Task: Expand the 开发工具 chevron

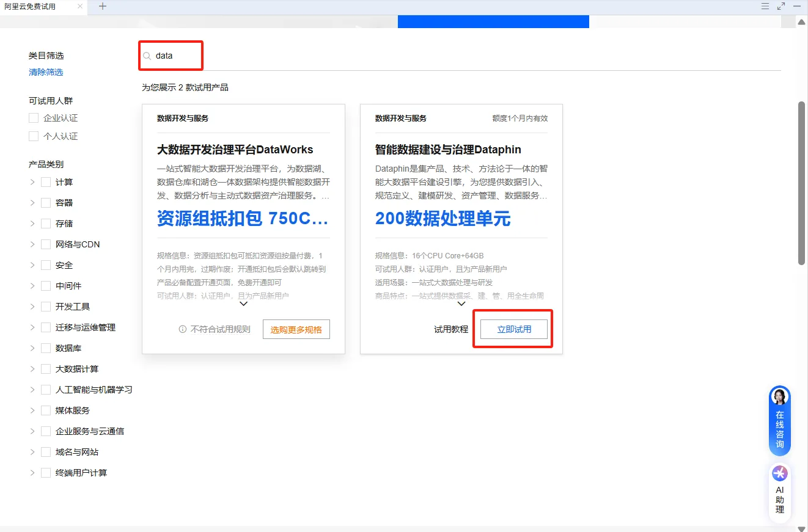Action: [x=32, y=307]
